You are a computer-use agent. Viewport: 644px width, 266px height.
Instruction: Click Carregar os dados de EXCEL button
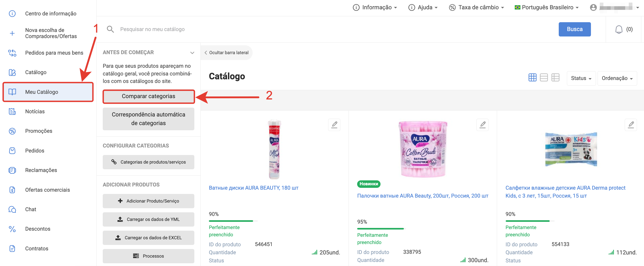pos(148,237)
